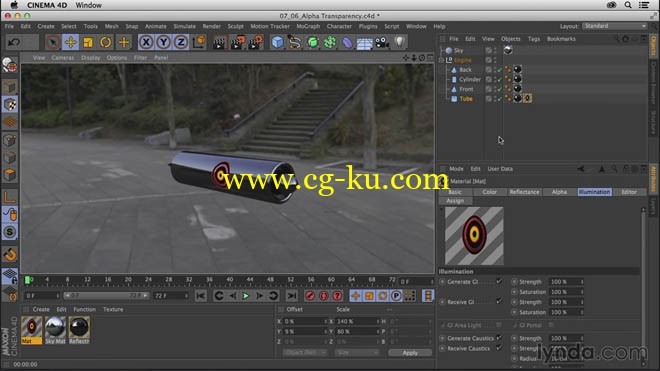The width and height of the screenshot is (660, 371).
Task: Toggle the Sky object's visibility dots
Action: [x=495, y=50]
